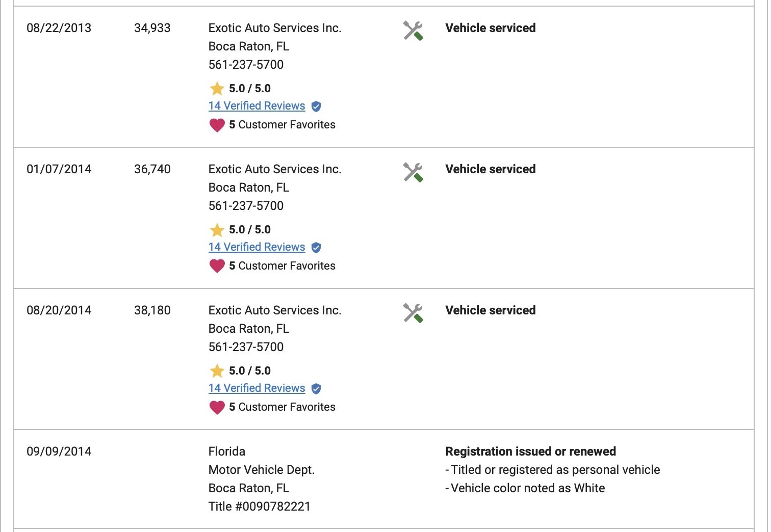Click the verified shield badge in 01/07/2014 entry
This screenshot has height=532, width=771.
pos(316,248)
